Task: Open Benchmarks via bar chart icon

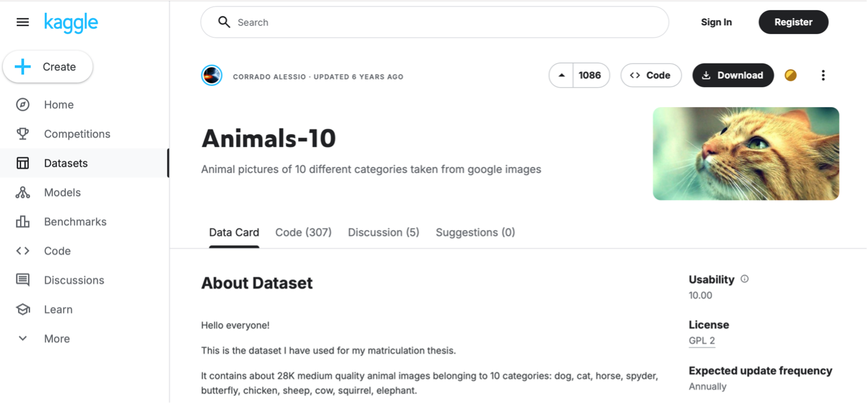Action: pyautogui.click(x=22, y=222)
